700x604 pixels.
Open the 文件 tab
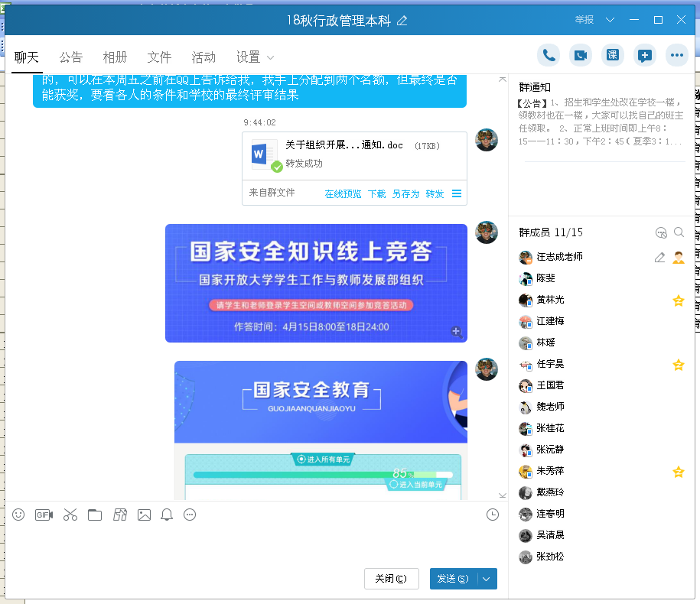click(159, 57)
